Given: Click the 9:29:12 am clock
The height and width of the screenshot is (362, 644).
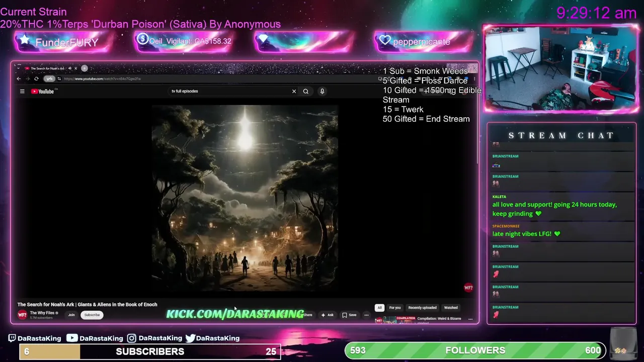Looking at the screenshot, I should click(597, 13).
